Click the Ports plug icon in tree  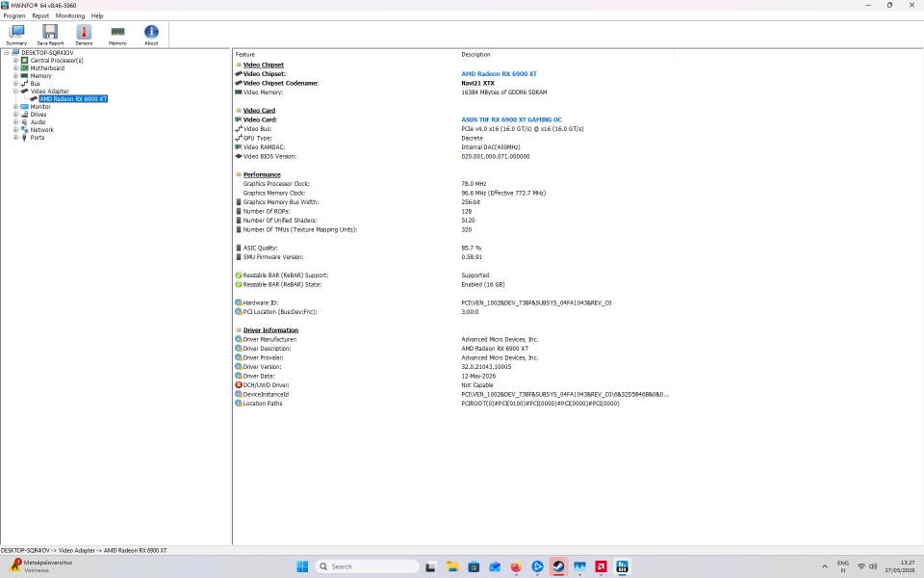point(24,138)
